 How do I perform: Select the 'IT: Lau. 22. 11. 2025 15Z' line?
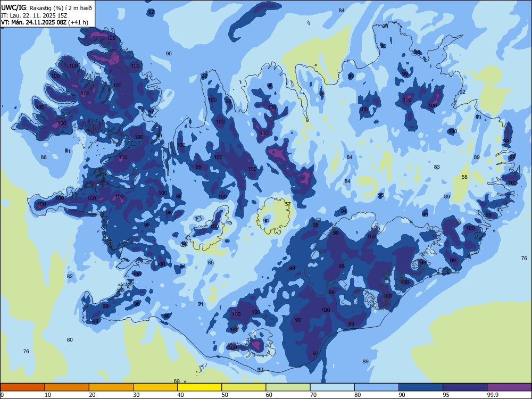(x=34, y=15)
